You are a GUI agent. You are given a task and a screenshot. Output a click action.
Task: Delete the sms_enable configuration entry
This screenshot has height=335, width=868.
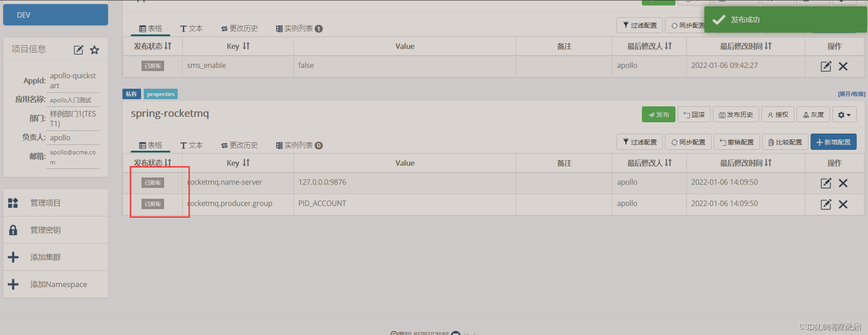[x=843, y=66]
